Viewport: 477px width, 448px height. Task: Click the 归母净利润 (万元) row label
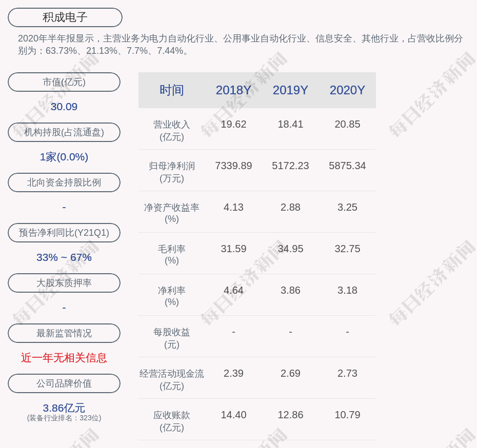tap(172, 172)
